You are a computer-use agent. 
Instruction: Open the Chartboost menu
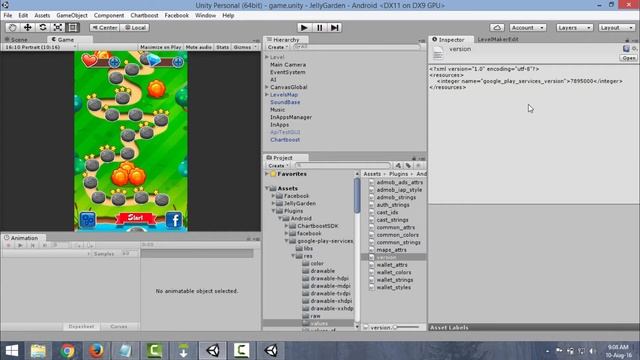144,15
